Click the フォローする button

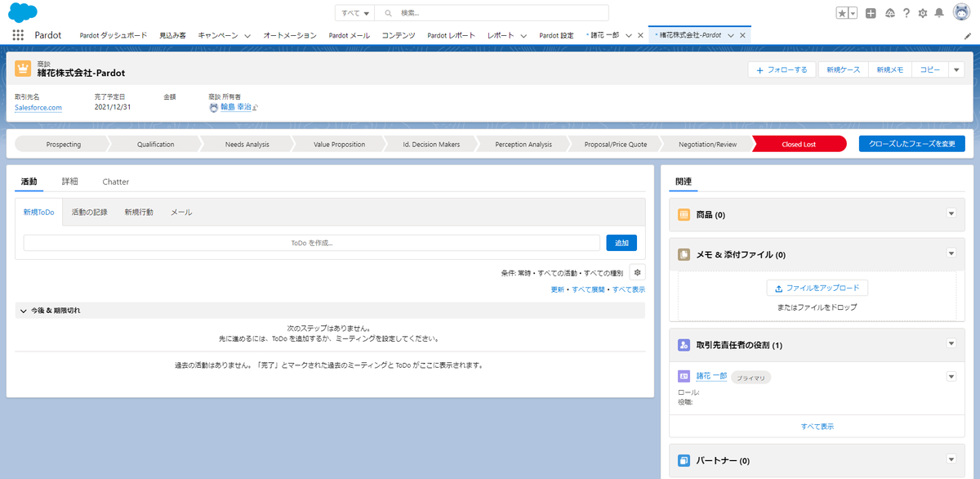(782, 70)
